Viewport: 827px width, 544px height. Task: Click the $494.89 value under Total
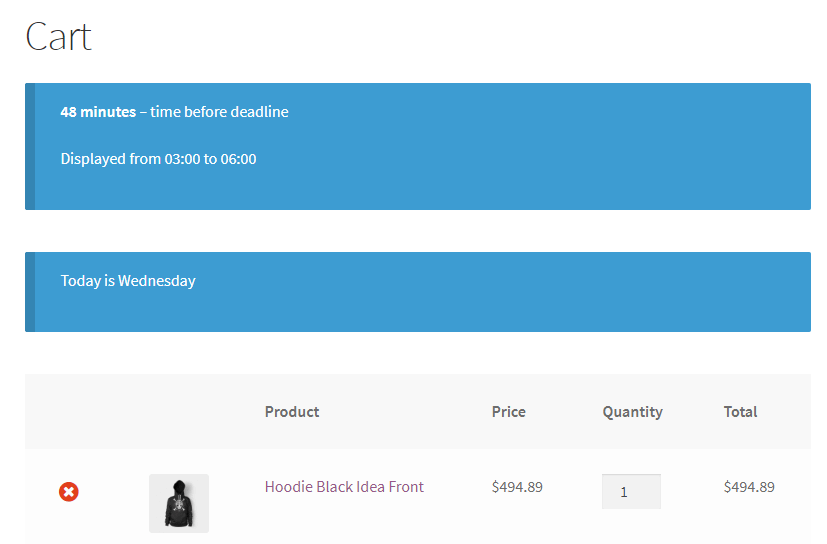749,487
